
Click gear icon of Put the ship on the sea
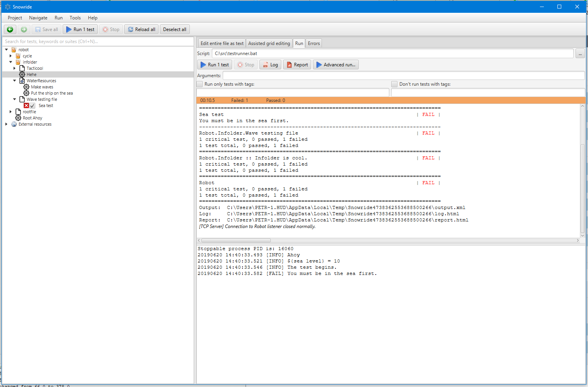tap(26, 93)
